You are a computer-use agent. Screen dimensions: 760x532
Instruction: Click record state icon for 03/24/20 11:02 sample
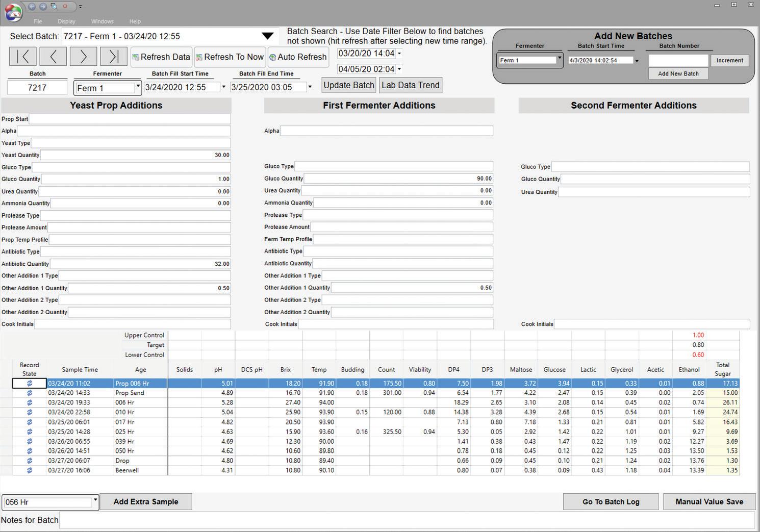tap(30, 384)
